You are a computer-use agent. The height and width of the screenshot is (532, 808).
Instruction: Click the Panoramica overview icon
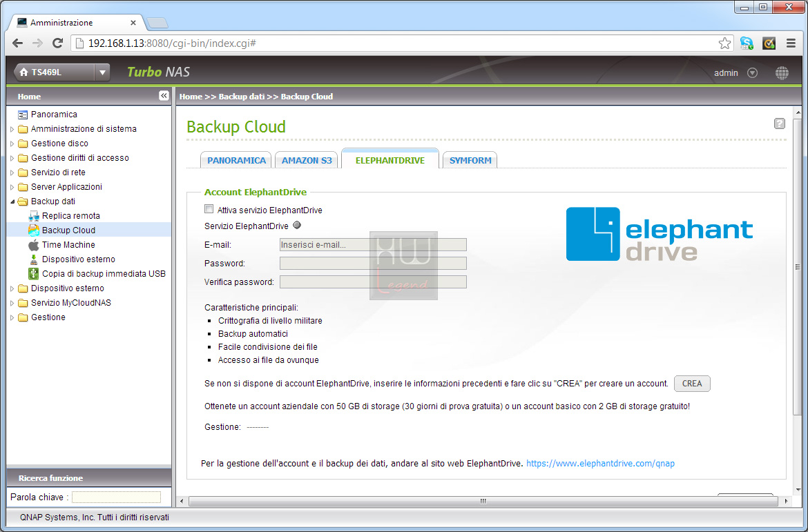(23, 115)
